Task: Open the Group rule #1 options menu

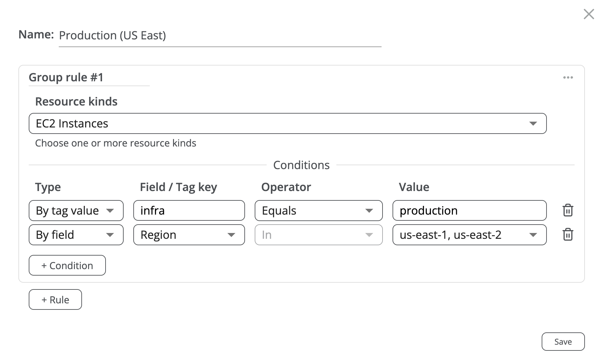Action: point(568,77)
